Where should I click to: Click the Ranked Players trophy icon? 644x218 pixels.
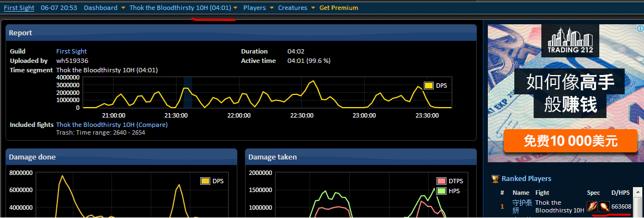pyautogui.click(x=496, y=179)
